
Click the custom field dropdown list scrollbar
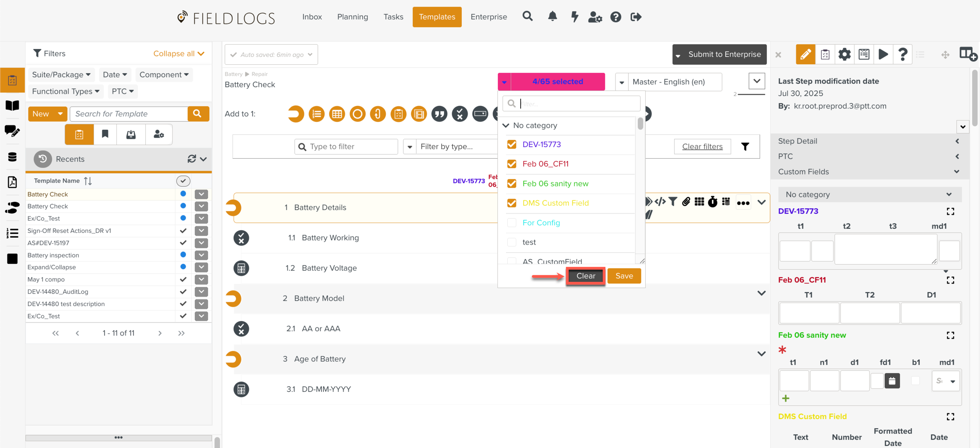pos(640,124)
